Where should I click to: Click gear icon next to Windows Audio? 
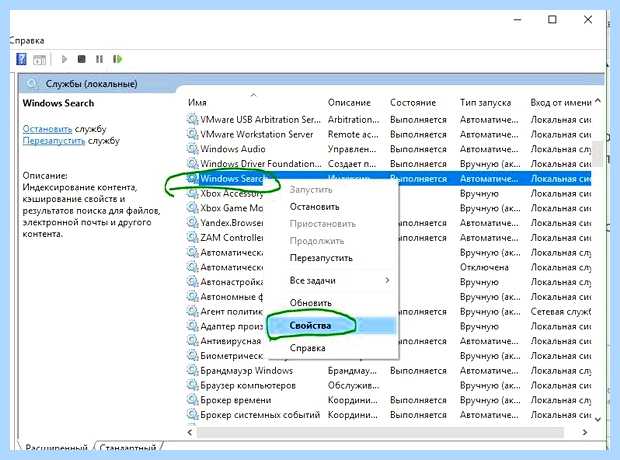[192, 149]
